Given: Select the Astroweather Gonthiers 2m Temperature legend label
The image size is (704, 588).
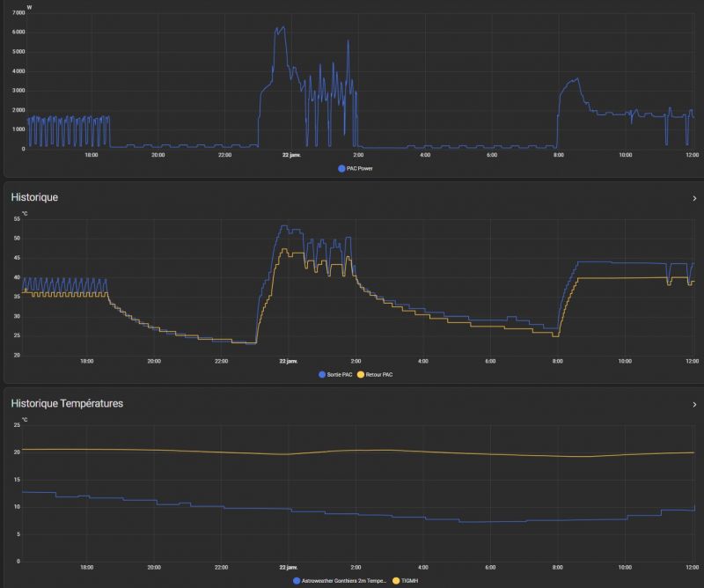Looking at the screenshot, I should click(344, 581).
